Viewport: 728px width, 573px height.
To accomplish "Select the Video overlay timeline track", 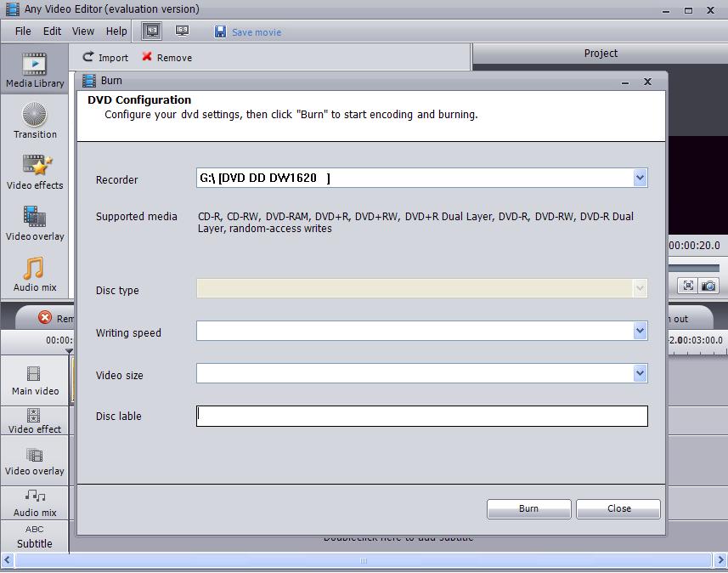I will point(35,461).
